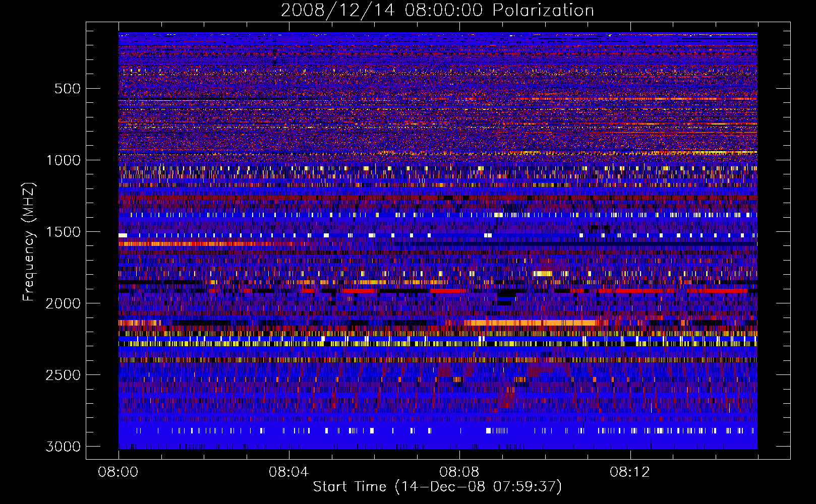Image resolution: width=816 pixels, height=504 pixels.
Task: Click the 2500 frequency tick label
Action: click(64, 375)
